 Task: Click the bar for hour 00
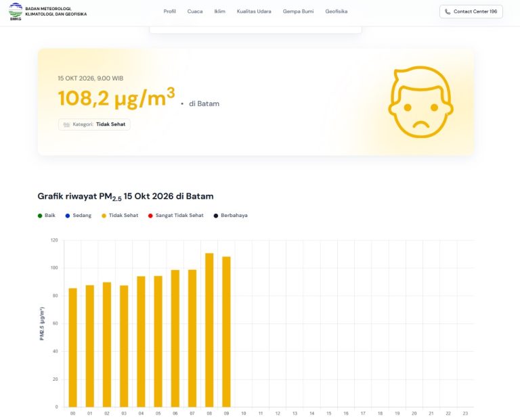click(72, 348)
